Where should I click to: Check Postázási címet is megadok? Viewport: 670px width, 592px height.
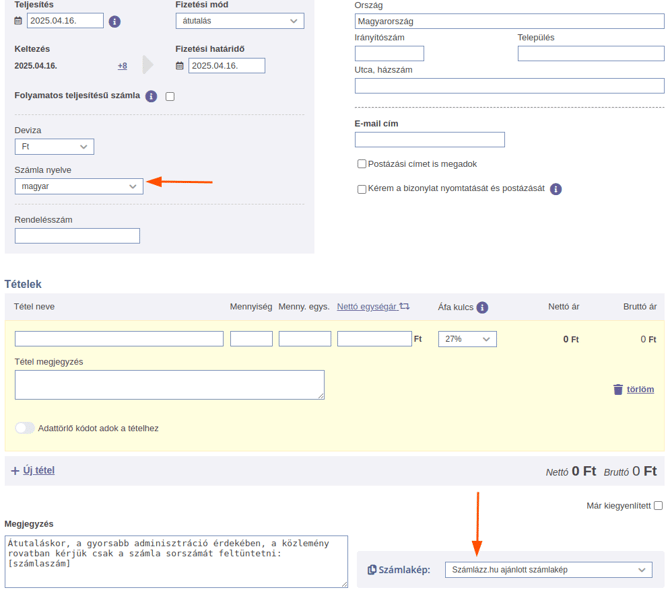click(362, 164)
